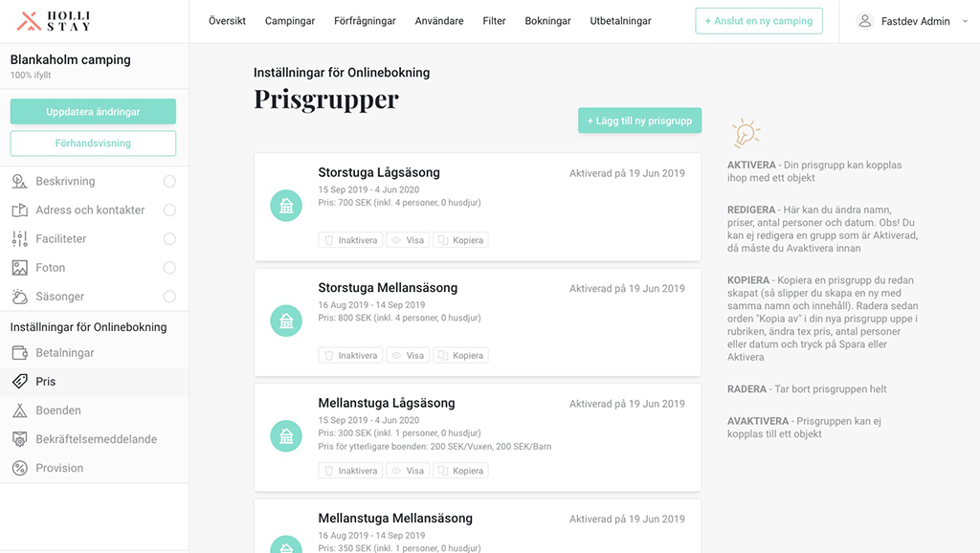Open the Bokningar menu item
The image size is (980, 553).
point(547,21)
